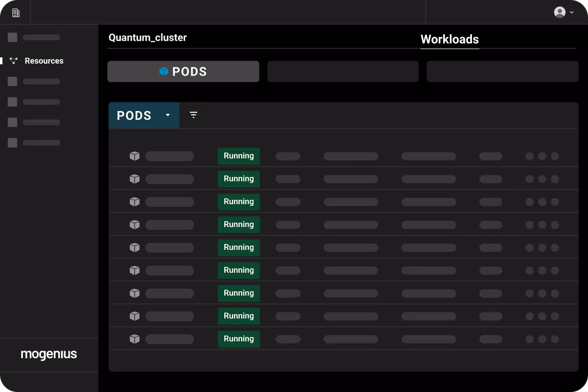Click the organization building icon at top-left
This screenshot has height=392, width=588.
tap(16, 13)
